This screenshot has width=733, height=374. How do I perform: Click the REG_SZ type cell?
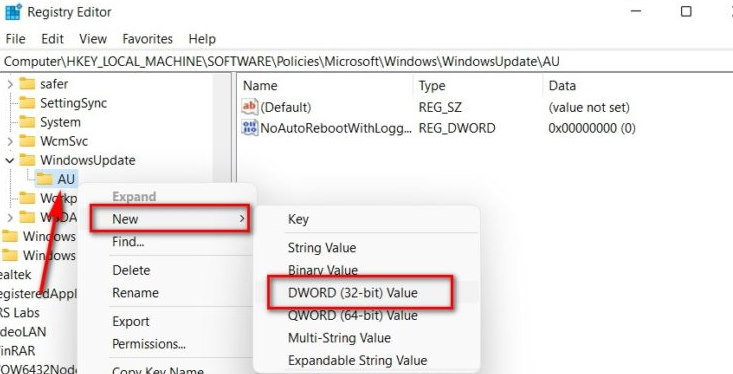440,108
